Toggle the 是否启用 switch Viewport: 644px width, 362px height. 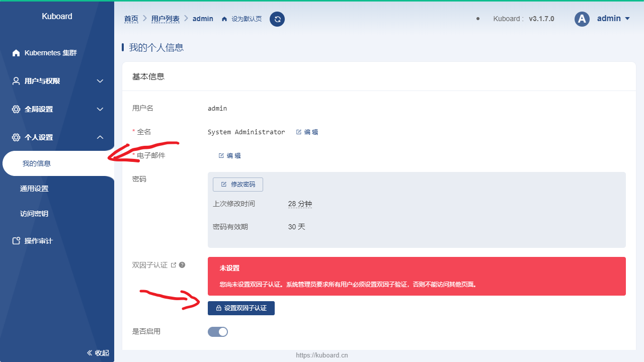click(x=217, y=331)
